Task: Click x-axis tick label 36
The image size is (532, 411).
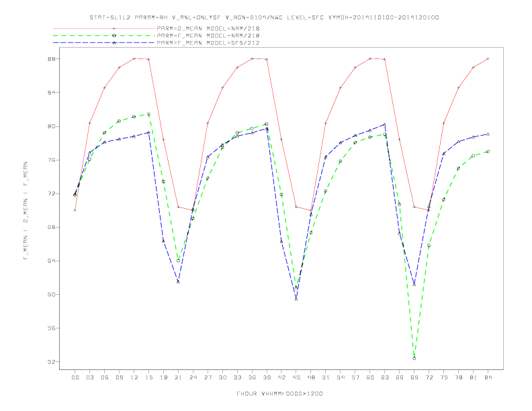Action: point(252,377)
